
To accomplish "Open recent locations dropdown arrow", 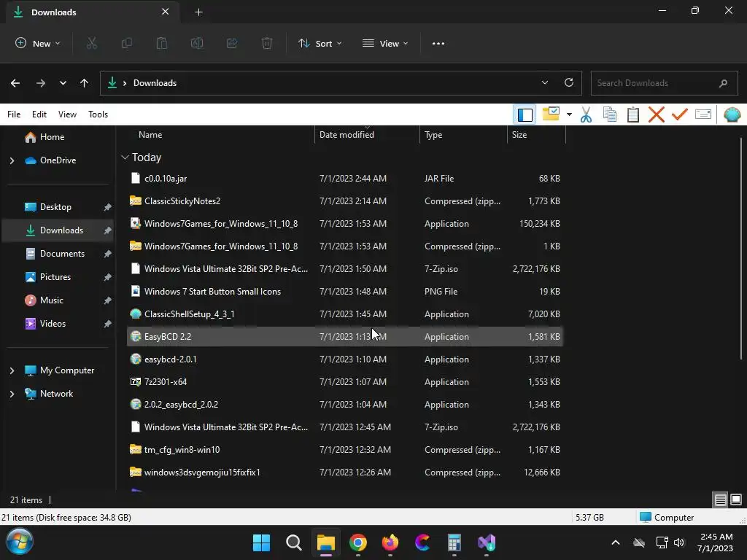I will (x=63, y=83).
